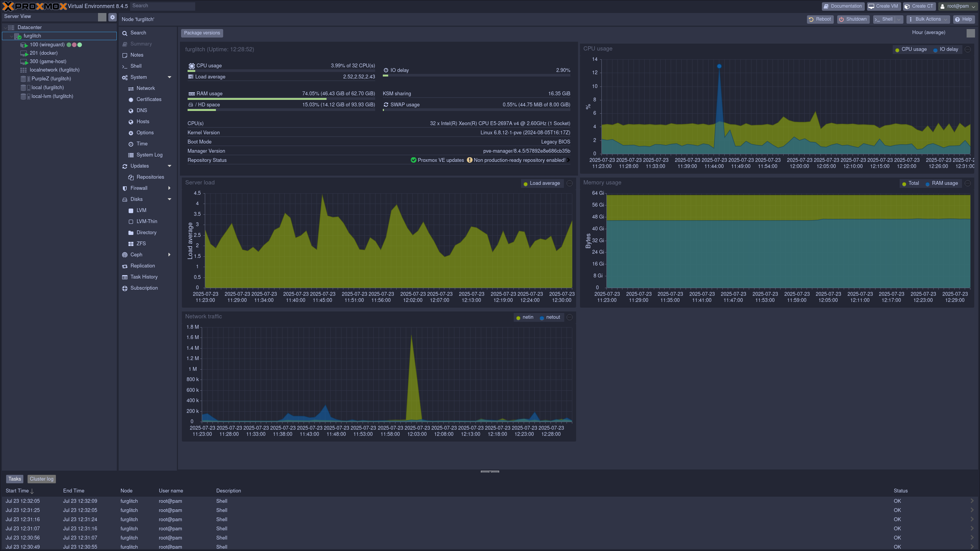
Task: Select the Package versions tab
Action: (202, 33)
